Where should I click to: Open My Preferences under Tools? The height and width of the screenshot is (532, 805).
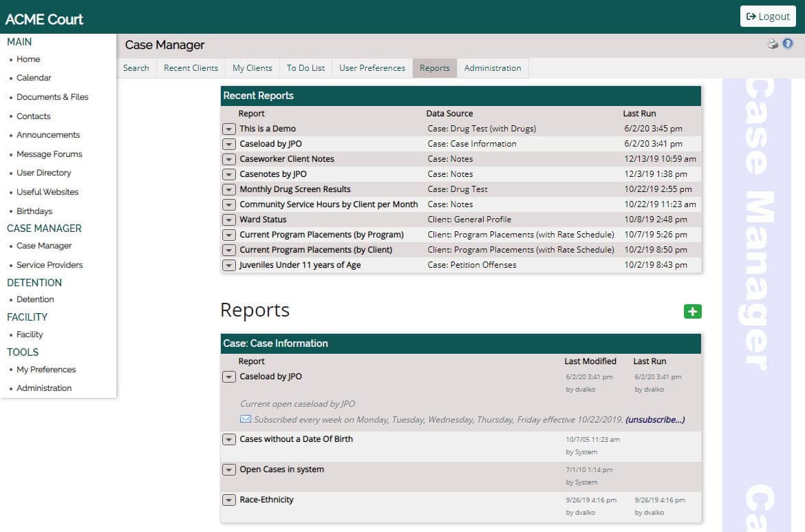coord(46,369)
